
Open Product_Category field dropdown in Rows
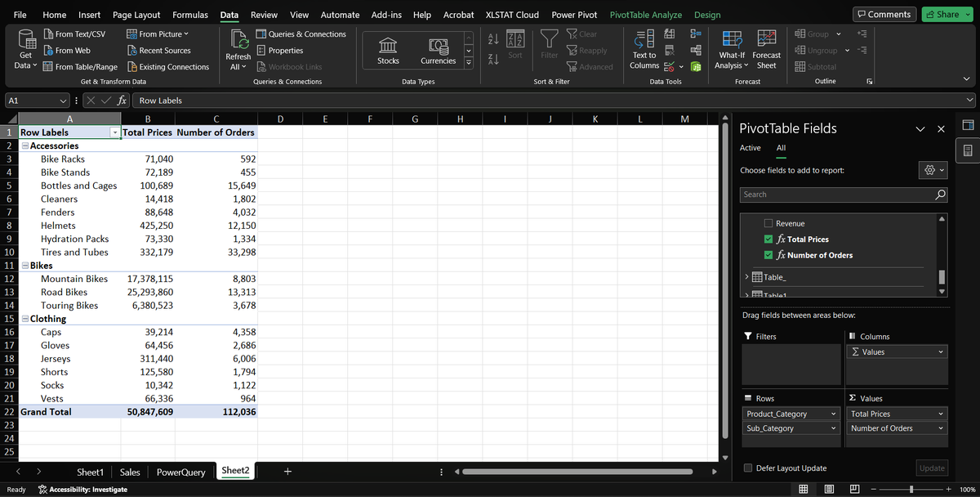pos(834,414)
